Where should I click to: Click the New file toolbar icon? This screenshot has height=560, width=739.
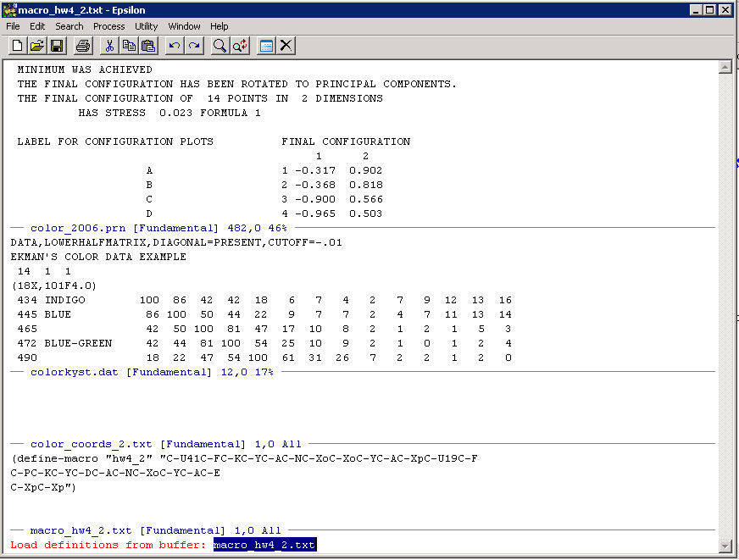17,46
